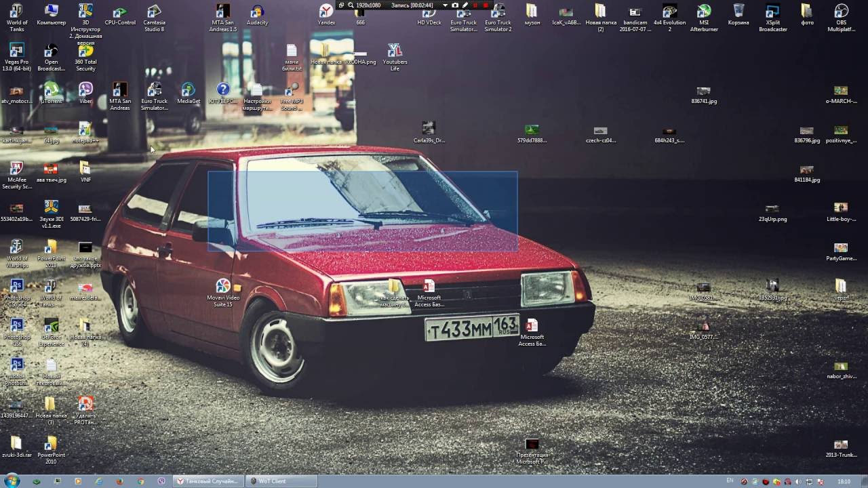Click the uTorrent desktop shortcut
The width and height of the screenshot is (868, 488).
click(x=52, y=94)
